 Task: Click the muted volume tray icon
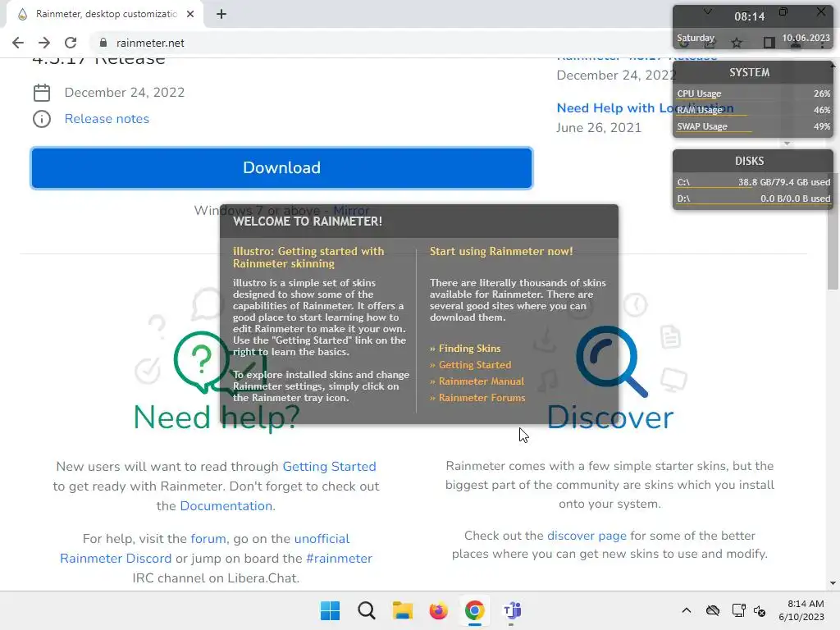pos(760,610)
